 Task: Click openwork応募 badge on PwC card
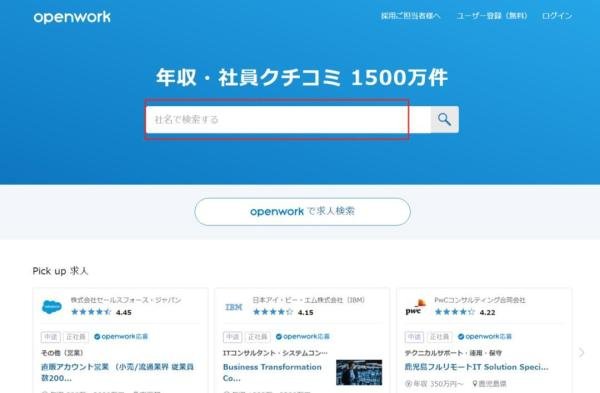(485, 337)
